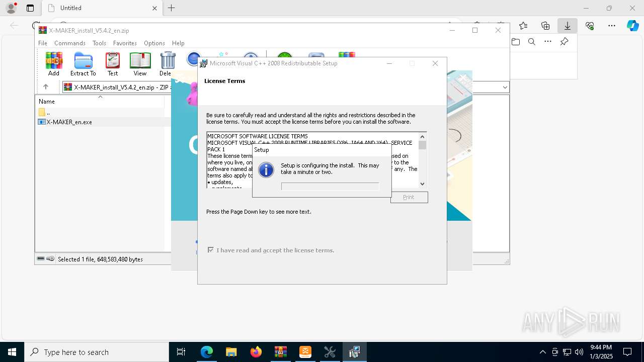Click the license text scroll-down arrow
Image resolution: width=644 pixels, height=362 pixels.
pyautogui.click(x=423, y=184)
